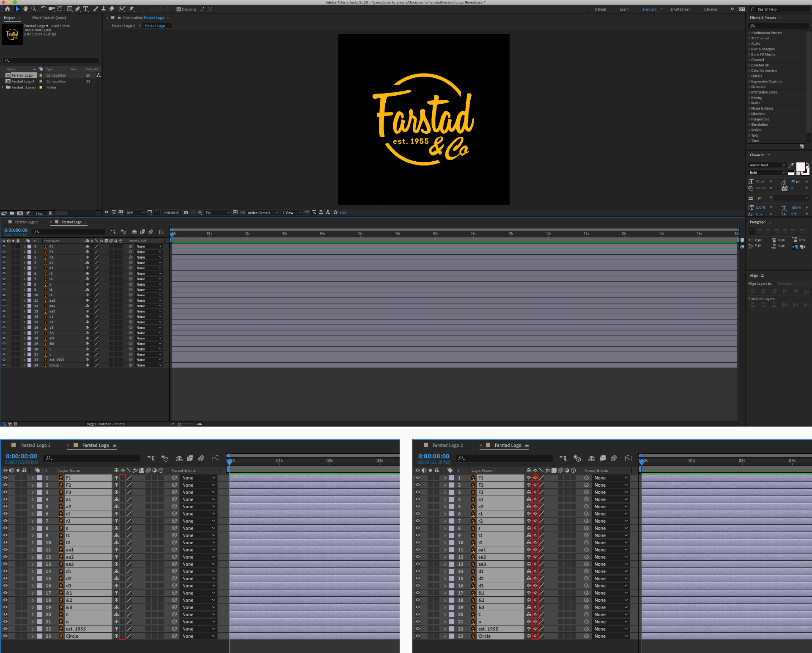Viewport: 812px width, 653px height.
Task: Select the Rectangle shape tool
Action: click(x=70, y=9)
